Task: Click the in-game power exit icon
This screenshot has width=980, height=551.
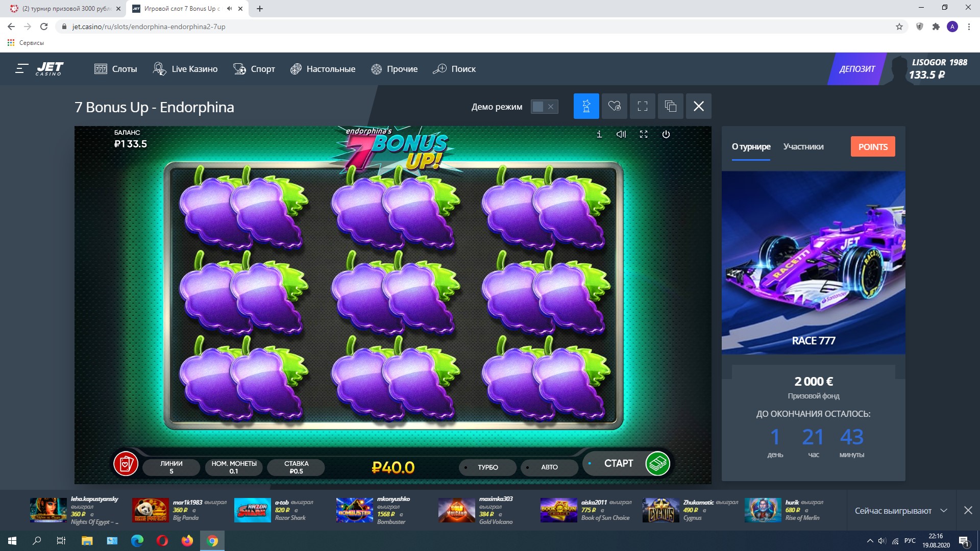Action: (x=666, y=134)
